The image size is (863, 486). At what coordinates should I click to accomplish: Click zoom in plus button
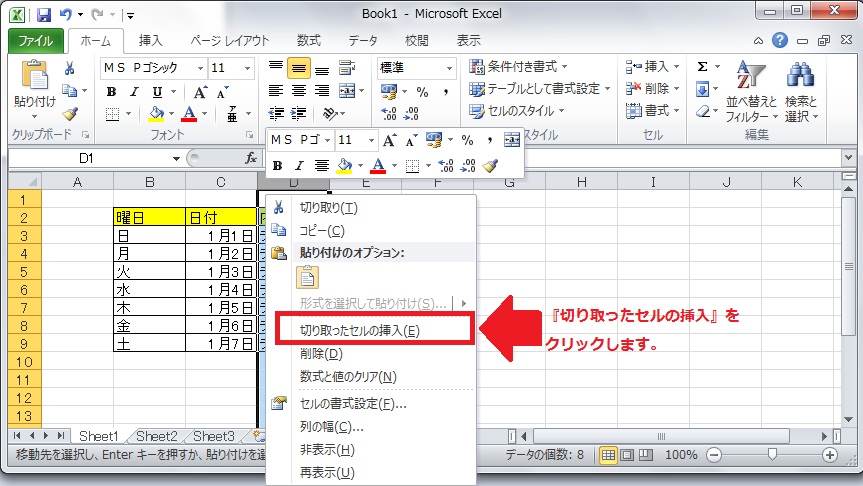tap(830, 455)
